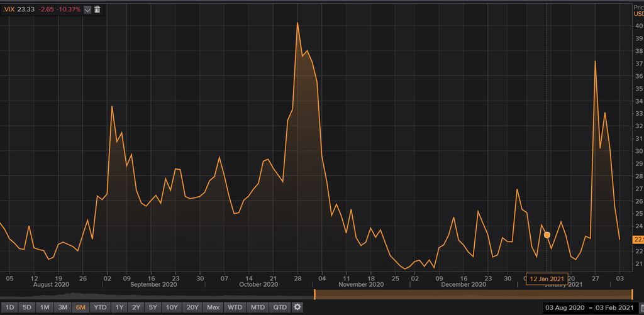
Task: Set chart range to 1Y
Action: coord(119,307)
